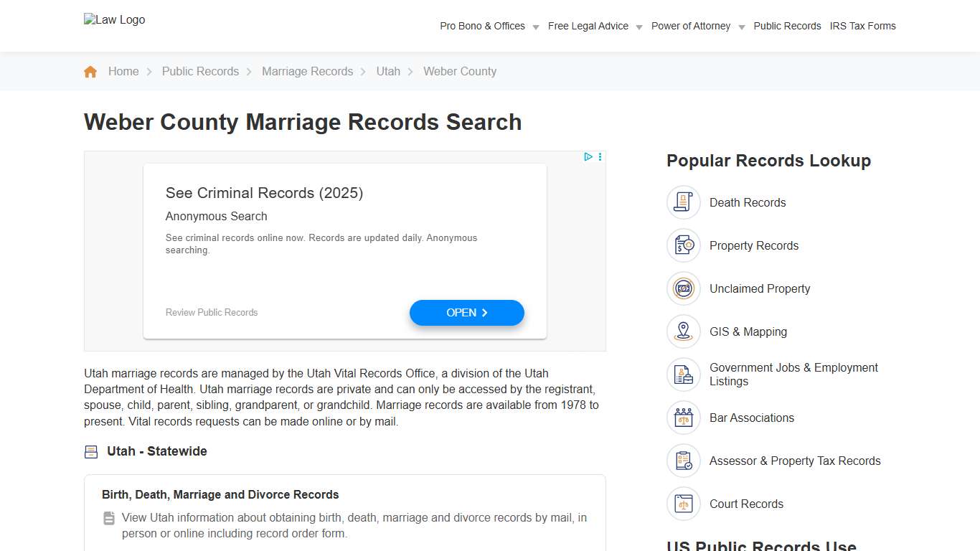Image resolution: width=980 pixels, height=551 pixels.
Task: Select Public Records in the top navigation
Action: coord(787,26)
